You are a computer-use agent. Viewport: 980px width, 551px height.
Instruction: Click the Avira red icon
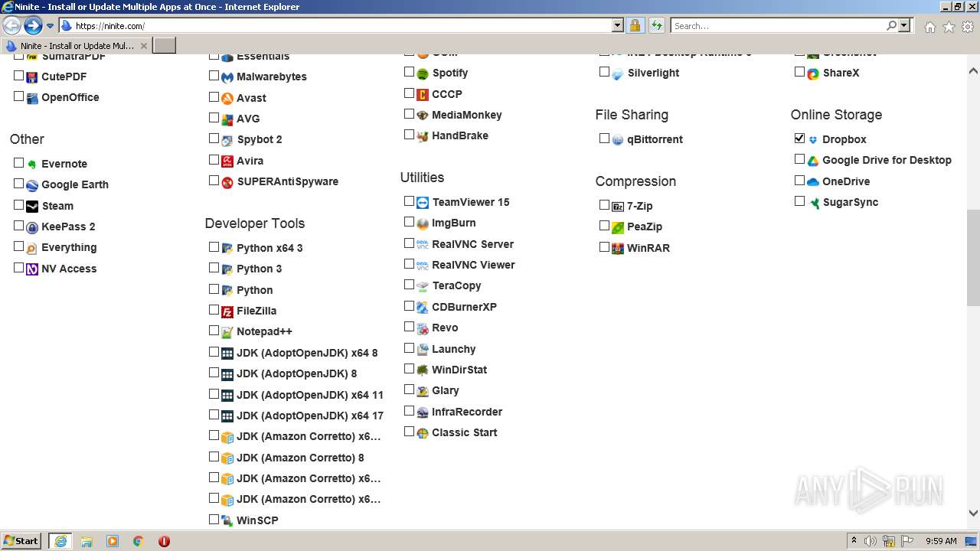tap(227, 161)
